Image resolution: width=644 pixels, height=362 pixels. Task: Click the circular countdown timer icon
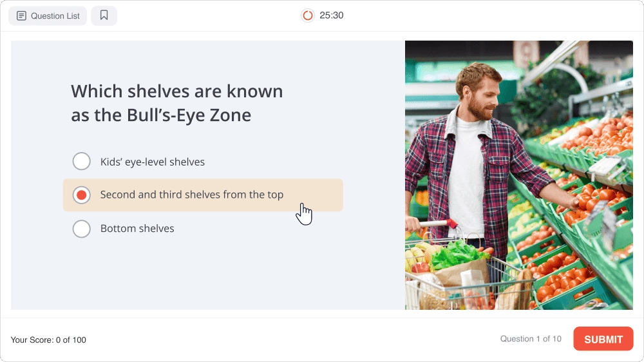coord(308,15)
